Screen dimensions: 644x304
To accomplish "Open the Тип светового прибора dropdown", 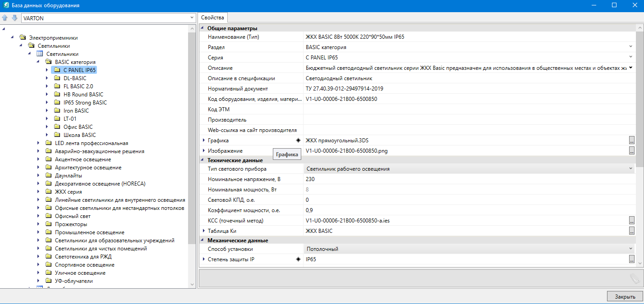I will tap(631, 168).
